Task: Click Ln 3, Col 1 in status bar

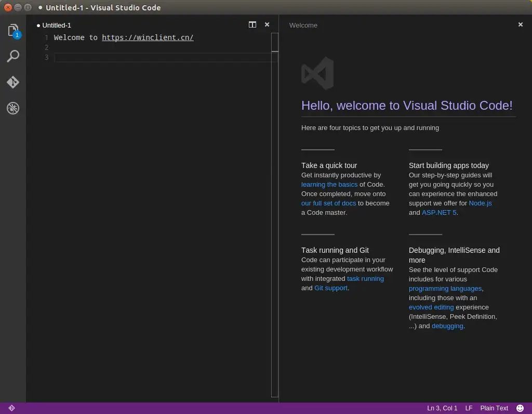Action: (442, 408)
